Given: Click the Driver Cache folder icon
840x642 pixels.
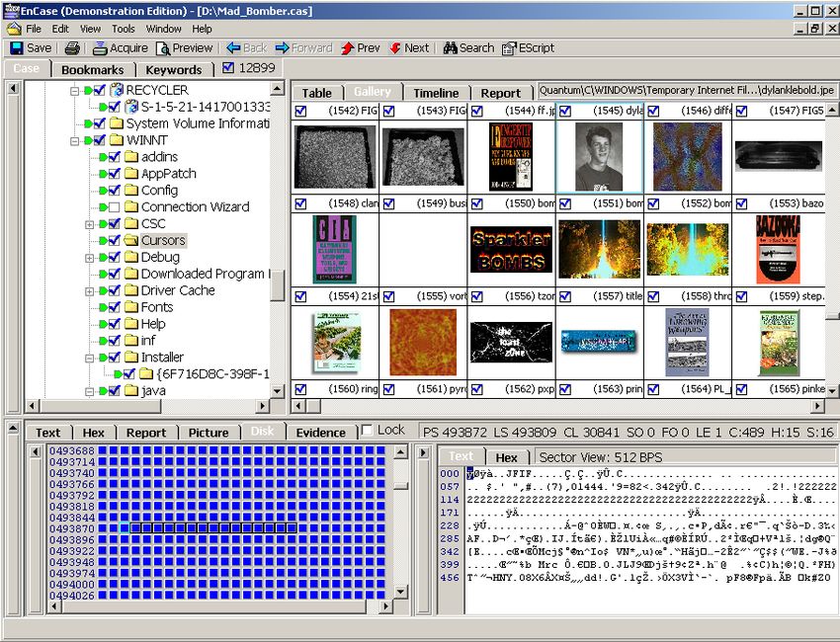Looking at the screenshot, I should point(131,290).
